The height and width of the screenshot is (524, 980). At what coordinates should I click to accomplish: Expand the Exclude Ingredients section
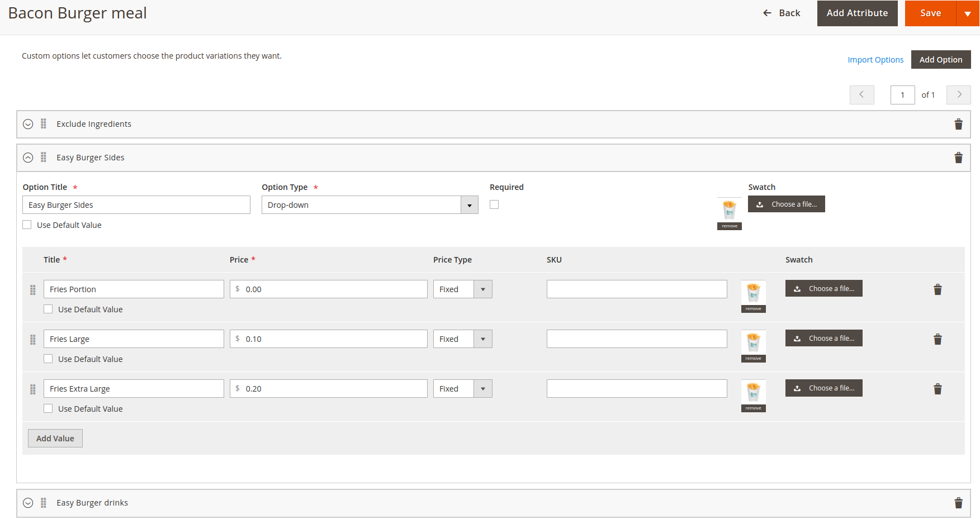tap(28, 124)
